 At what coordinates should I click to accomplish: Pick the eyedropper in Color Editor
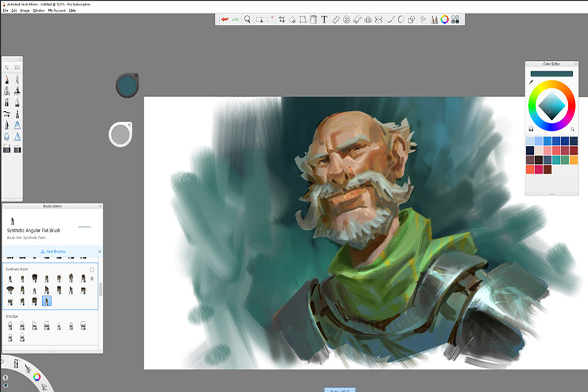point(531,82)
